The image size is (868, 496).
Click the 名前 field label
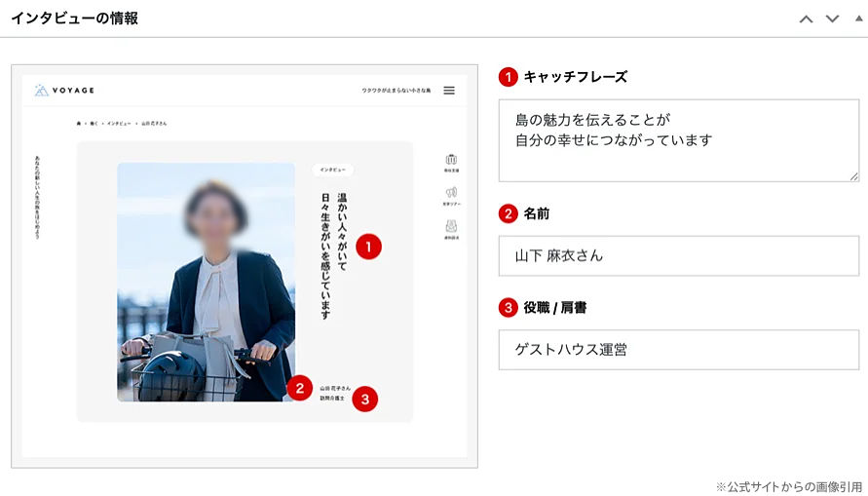(537, 213)
